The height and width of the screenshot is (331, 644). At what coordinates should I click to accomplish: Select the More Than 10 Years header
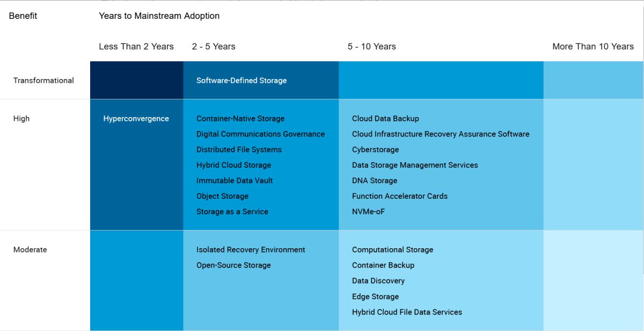(593, 47)
